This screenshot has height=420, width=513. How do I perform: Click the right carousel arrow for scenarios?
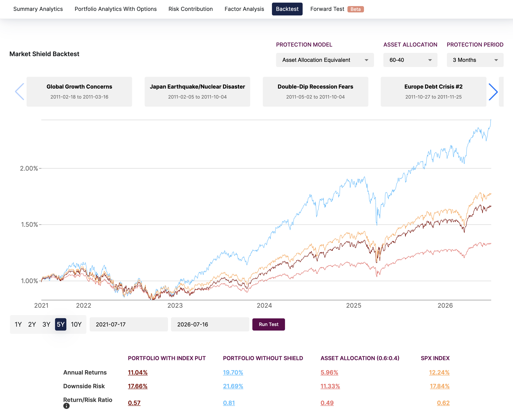coord(493,92)
